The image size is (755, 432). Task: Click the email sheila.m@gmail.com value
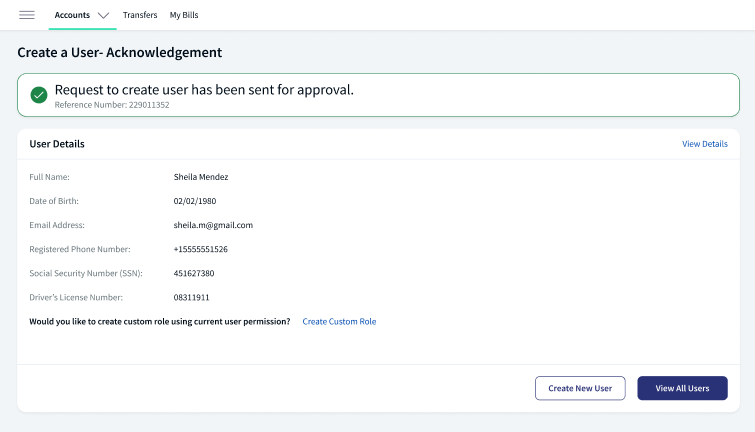[x=213, y=225]
